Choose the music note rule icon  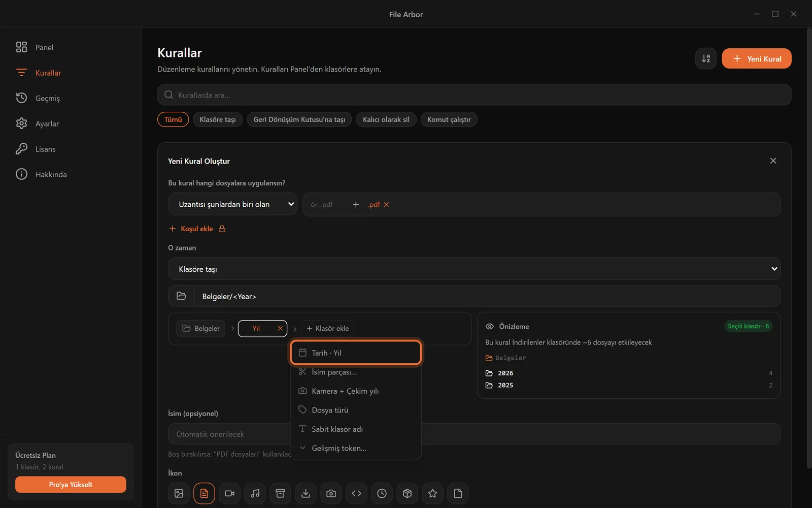click(x=255, y=493)
